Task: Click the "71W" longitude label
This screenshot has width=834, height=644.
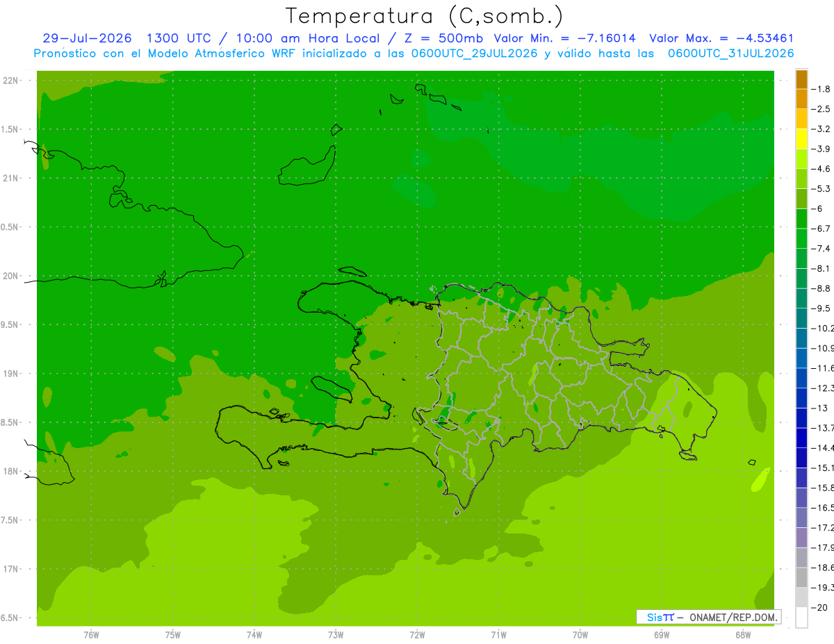Action: pyautogui.click(x=498, y=636)
